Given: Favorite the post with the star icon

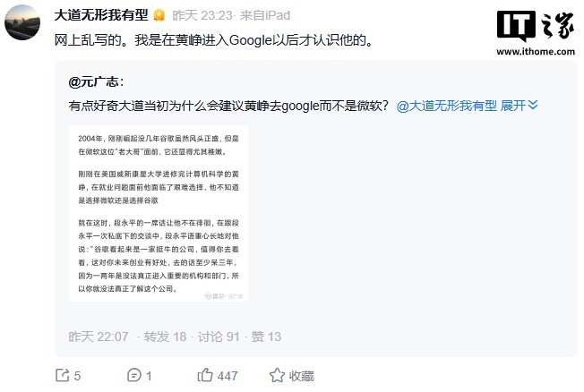Looking at the screenshot, I should 275,376.
